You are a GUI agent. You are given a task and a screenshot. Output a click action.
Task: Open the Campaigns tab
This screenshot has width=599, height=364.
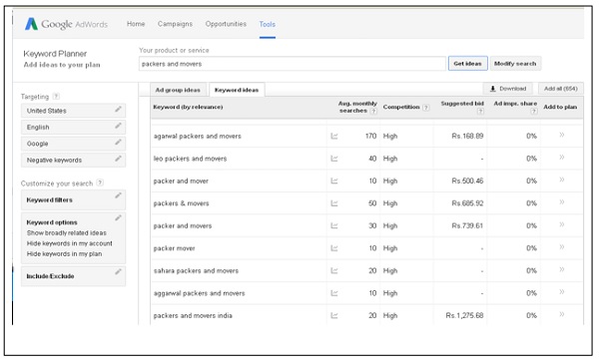[x=175, y=24]
